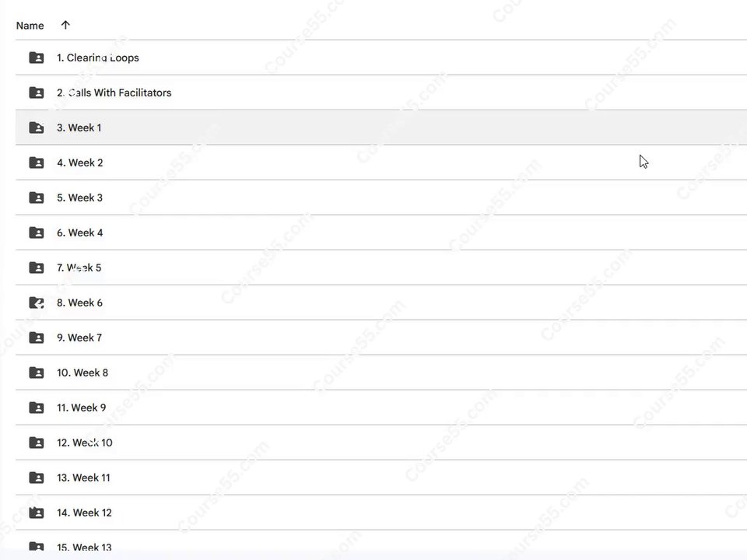The width and height of the screenshot is (747, 560).
Task: Click the folder icon next to 14. Week 12
Action: pyautogui.click(x=37, y=513)
